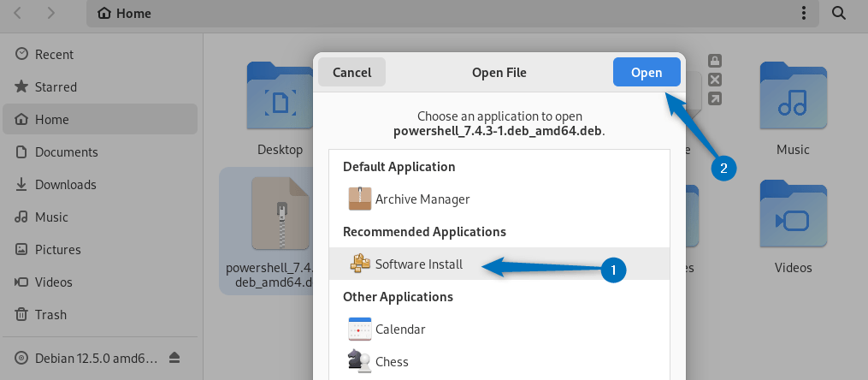Open the path bar options menu

tap(803, 13)
